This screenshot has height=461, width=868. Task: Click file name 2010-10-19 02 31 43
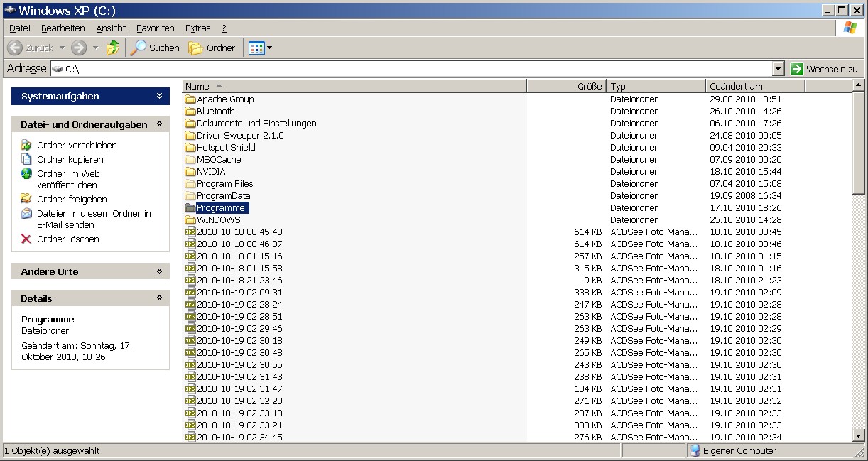pos(239,377)
